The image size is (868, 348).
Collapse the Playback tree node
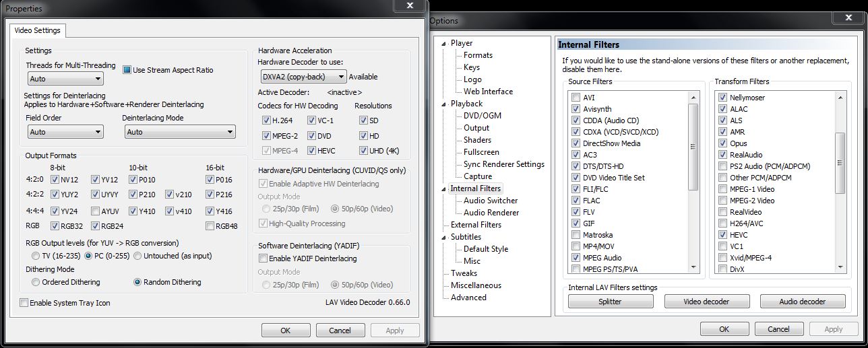tap(444, 104)
